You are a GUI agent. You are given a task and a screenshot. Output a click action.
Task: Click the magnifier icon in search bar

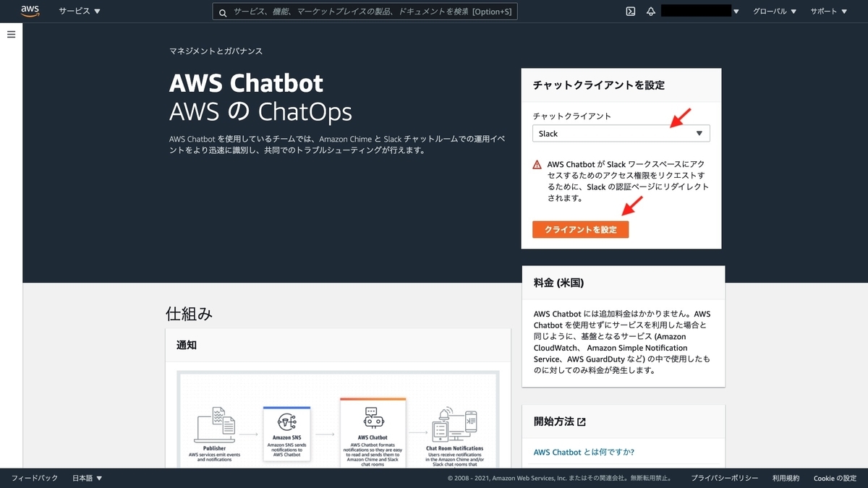(x=223, y=12)
